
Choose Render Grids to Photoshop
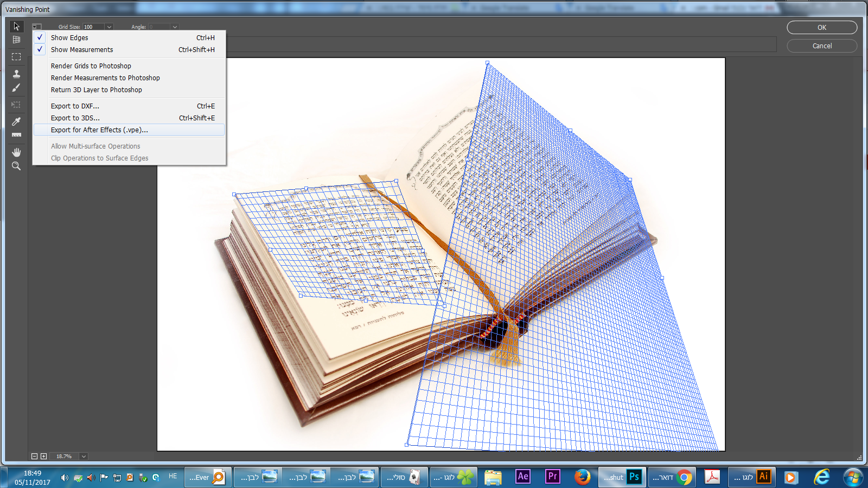[129, 66]
